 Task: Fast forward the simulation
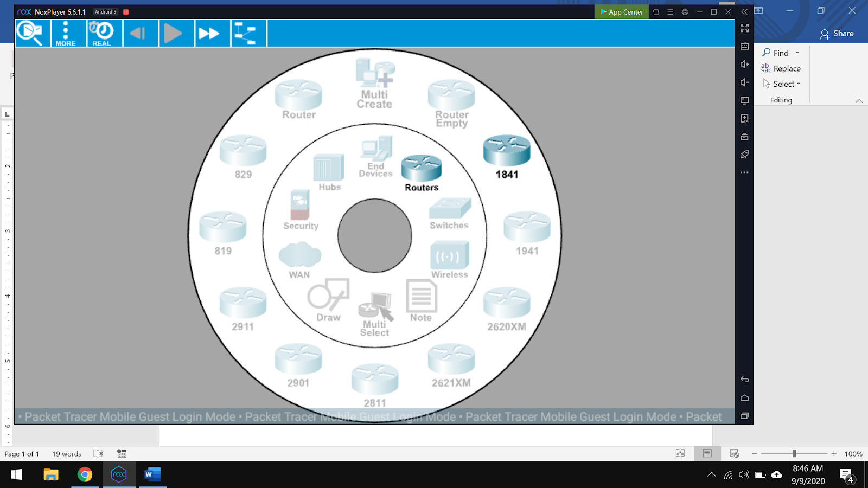coord(209,33)
